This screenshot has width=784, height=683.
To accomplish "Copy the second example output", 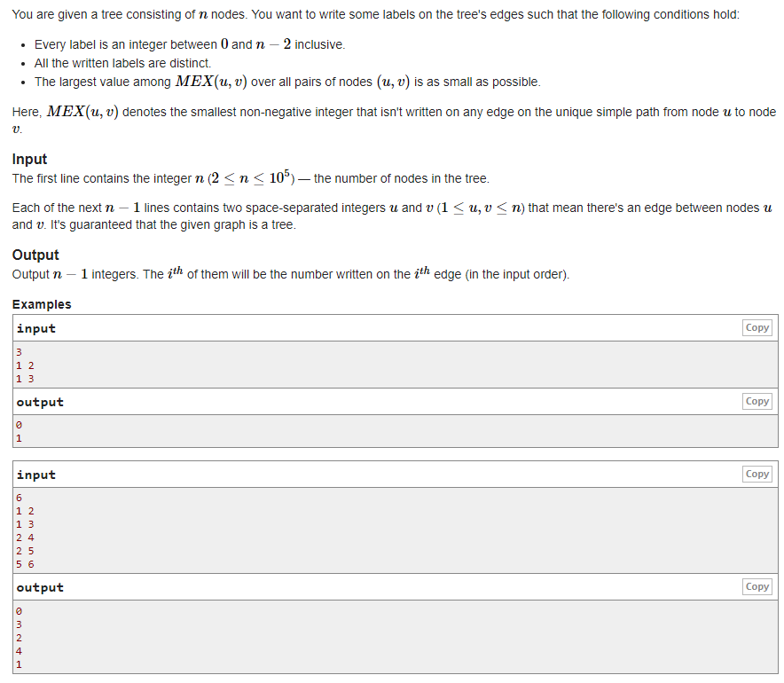I will pyautogui.click(x=757, y=586).
